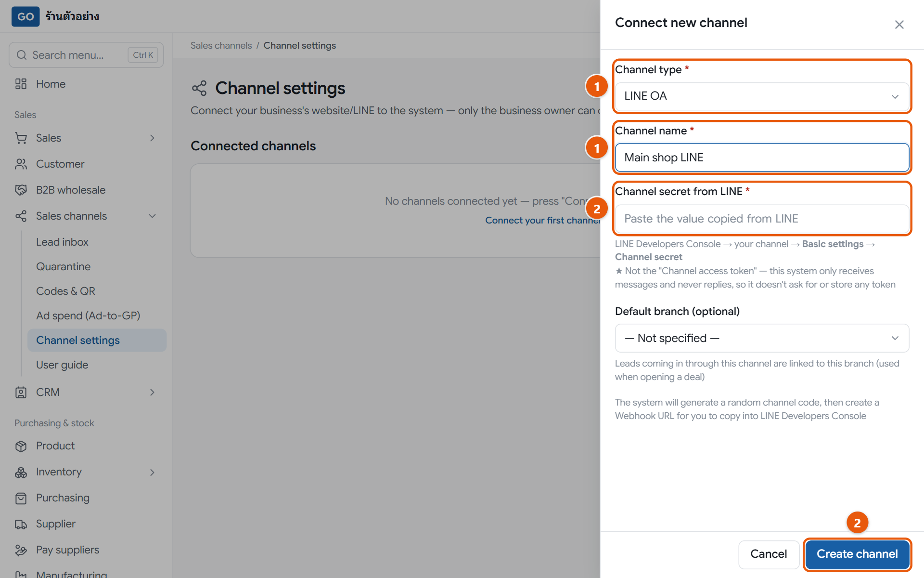The height and width of the screenshot is (578, 924).
Task: Open the Codes & QR menu item
Action: coord(97,291)
